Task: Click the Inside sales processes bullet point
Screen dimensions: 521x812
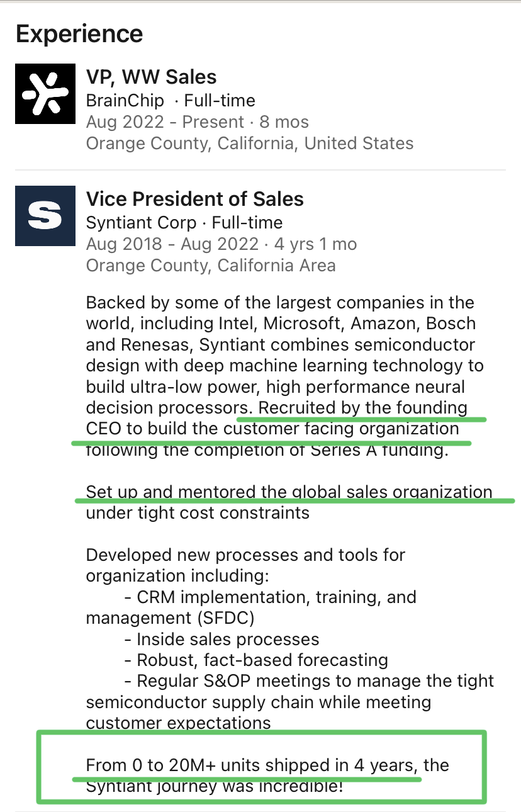Action: point(228,640)
